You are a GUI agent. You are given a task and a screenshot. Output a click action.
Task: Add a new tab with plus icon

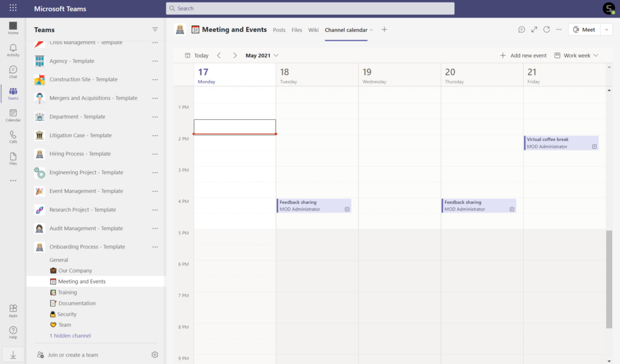pos(384,30)
